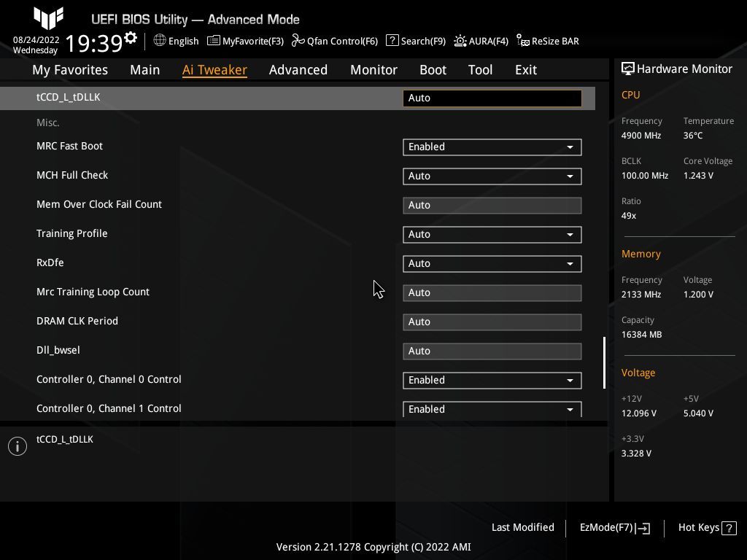Go to the Exit tab
Viewport: 747px width, 560px height.
point(526,70)
